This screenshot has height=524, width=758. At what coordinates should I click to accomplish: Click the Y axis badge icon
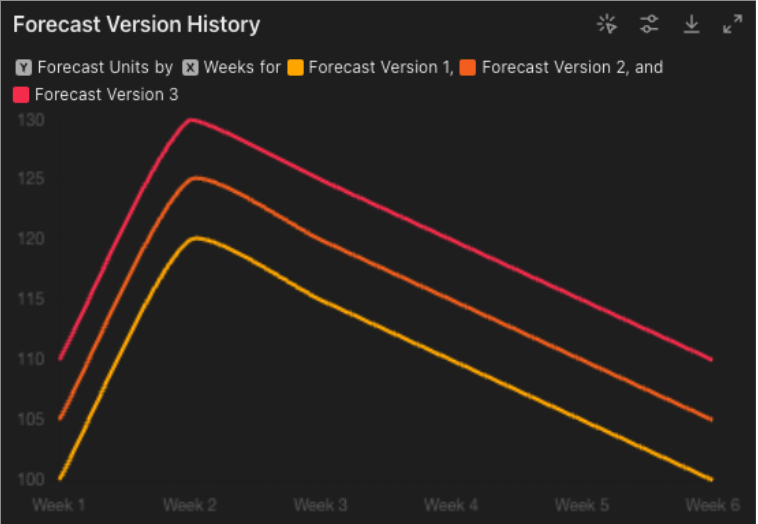pyautogui.click(x=23, y=68)
